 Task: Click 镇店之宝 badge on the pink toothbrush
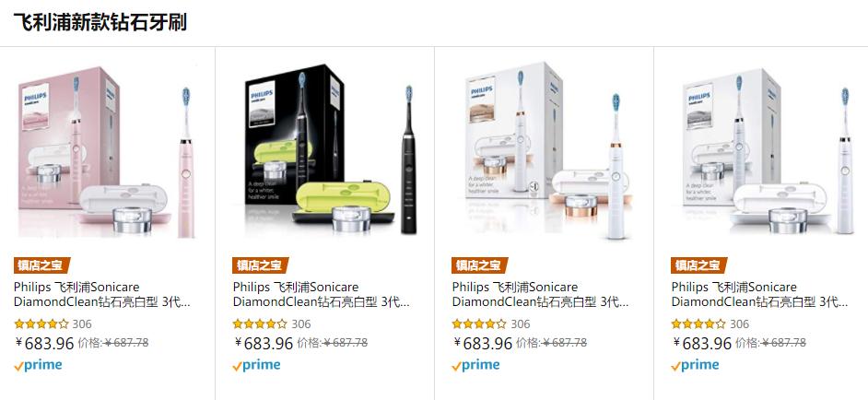[41, 265]
